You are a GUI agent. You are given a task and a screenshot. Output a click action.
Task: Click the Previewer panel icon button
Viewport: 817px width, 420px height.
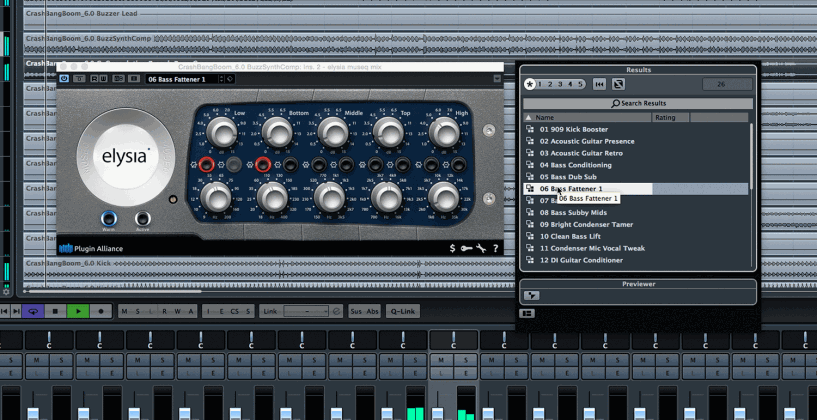pyautogui.click(x=531, y=296)
